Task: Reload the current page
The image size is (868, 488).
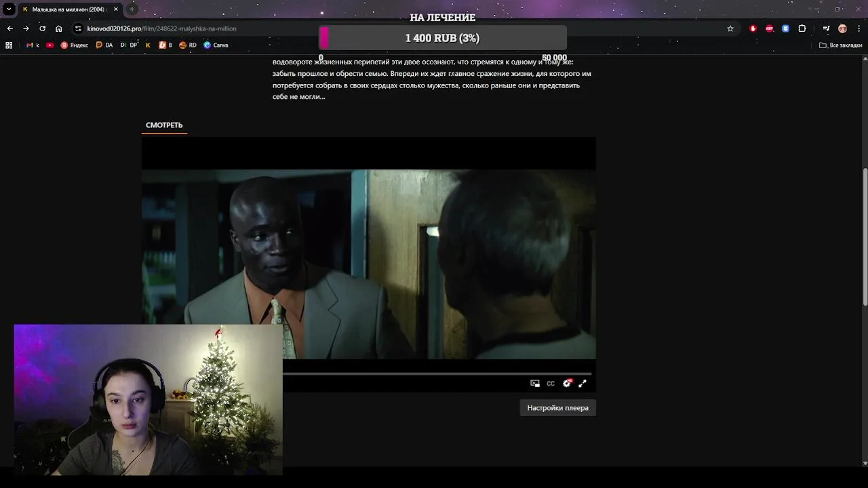Action: pos(42,28)
